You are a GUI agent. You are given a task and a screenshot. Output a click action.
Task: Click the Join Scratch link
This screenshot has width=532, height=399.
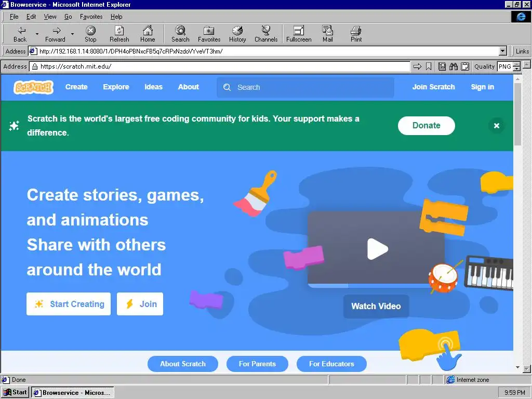[434, 87]
